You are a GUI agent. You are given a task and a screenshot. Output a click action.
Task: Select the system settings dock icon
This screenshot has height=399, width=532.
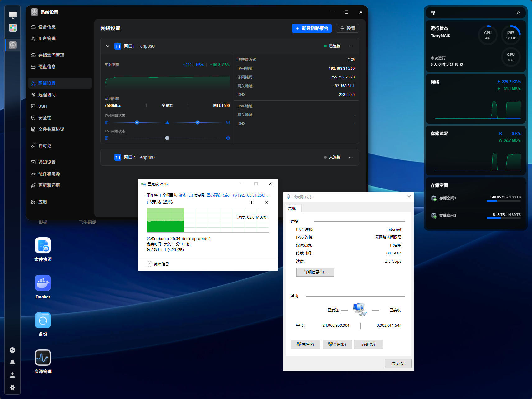point(13,45)
